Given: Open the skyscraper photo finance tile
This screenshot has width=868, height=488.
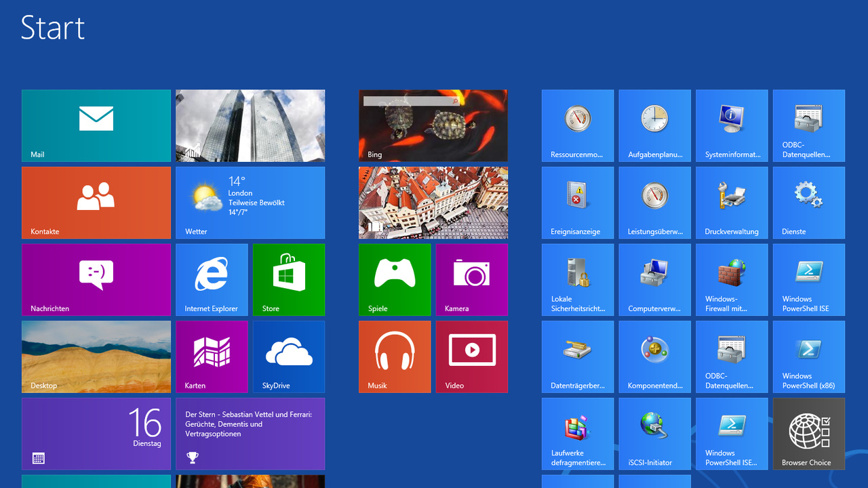Looking at the screenshot, I should pos(250,126).
